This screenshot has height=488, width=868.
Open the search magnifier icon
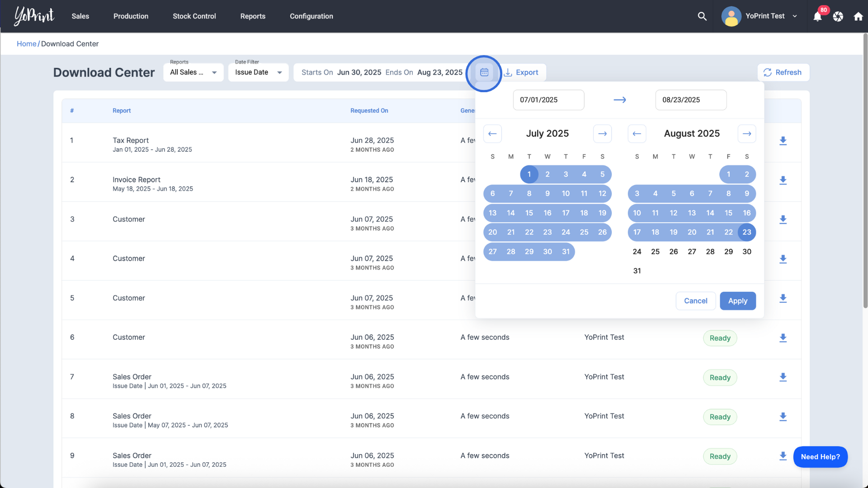coord(702,16)
